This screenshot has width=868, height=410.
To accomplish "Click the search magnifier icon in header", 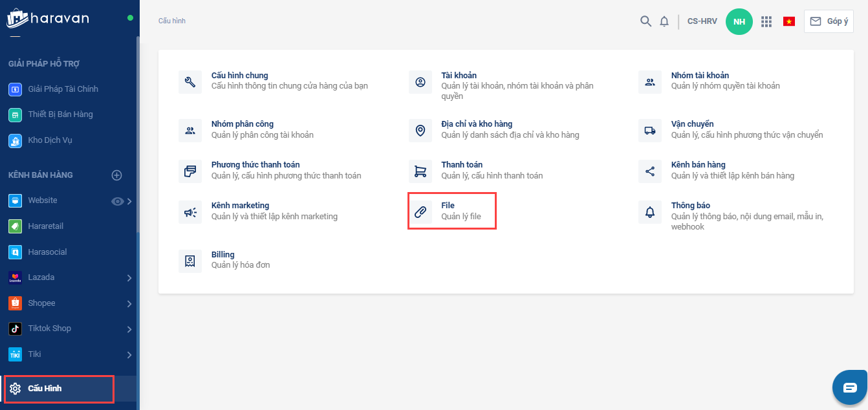I will tap(645, 21).
